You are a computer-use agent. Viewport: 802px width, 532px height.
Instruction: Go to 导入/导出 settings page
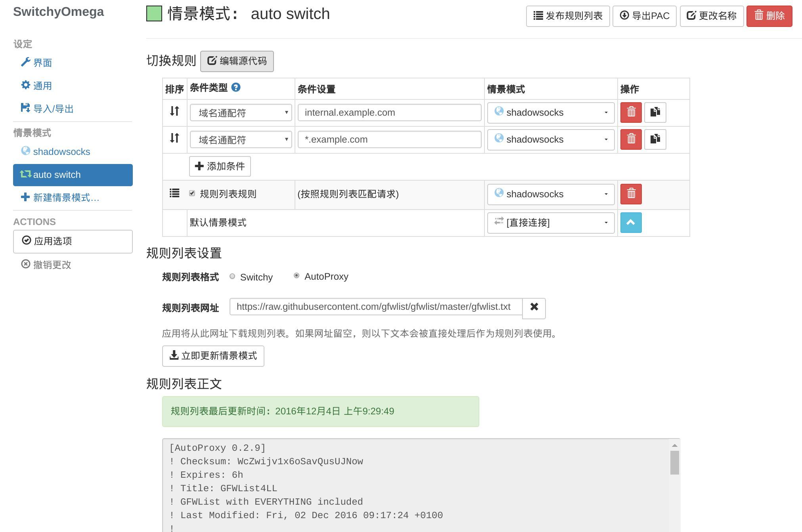(x=53, y=109)
